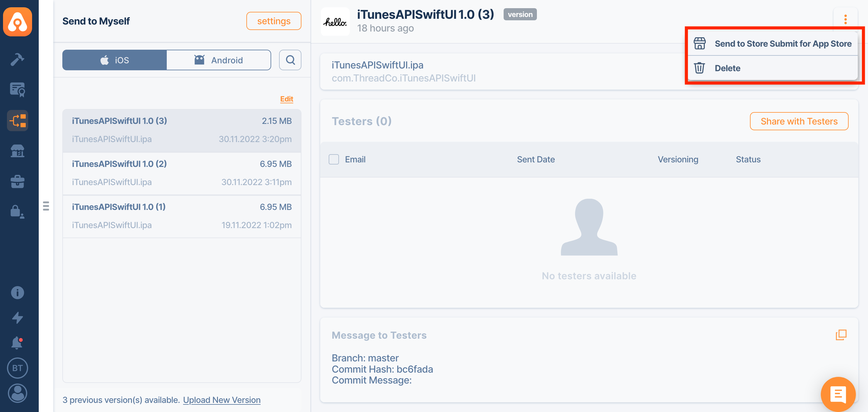Click the Send to Myself profile title
The height and width of the screenshot is (412, 868).
96,21
